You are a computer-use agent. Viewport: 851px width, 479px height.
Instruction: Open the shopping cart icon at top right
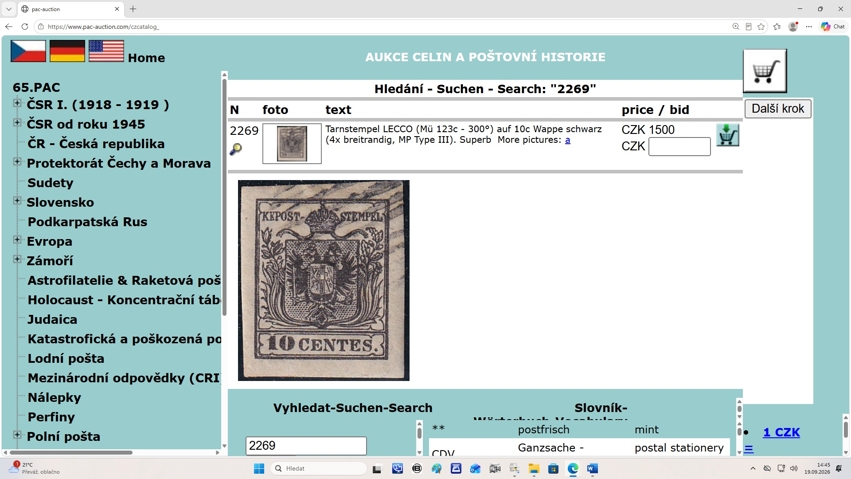coord(765,71)
